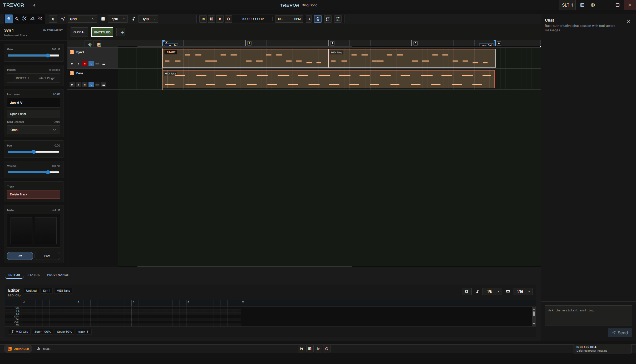This screenshot has width=636, height=364.
Task: Open the settings gear icon
Action: click(x=593, y=5)
